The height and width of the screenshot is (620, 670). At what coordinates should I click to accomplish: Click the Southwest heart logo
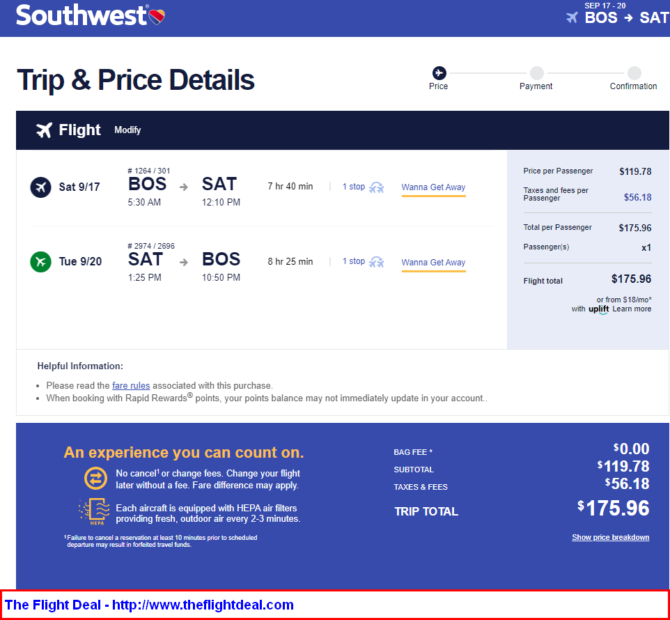point(156,15)
